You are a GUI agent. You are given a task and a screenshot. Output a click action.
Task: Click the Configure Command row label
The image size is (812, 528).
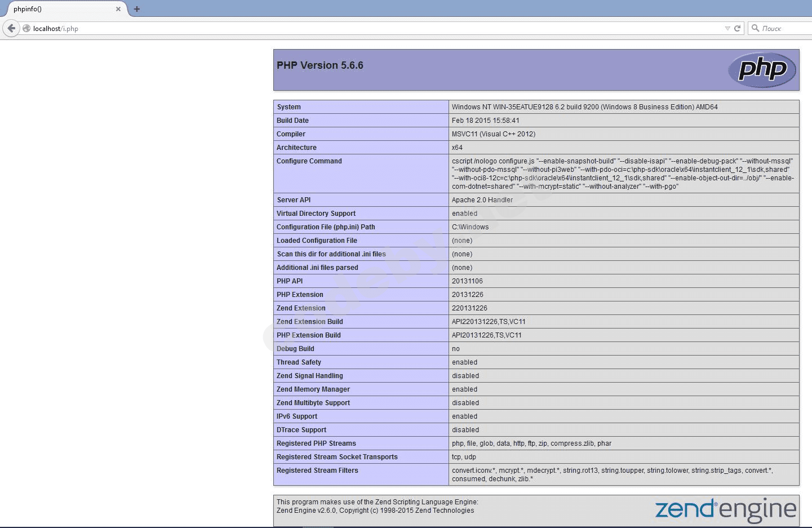pos(309,161)
